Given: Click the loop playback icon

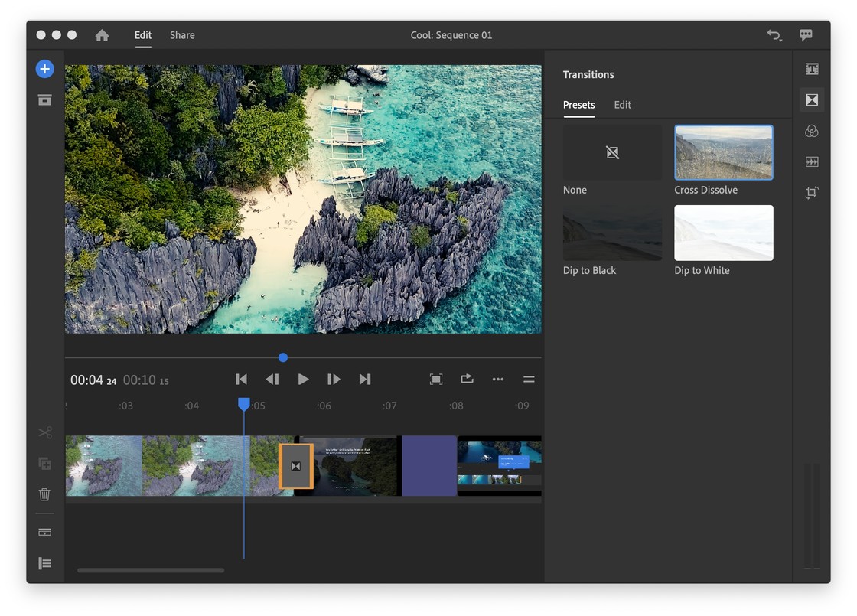Looking at the screenshot, I should pos(467,379).
